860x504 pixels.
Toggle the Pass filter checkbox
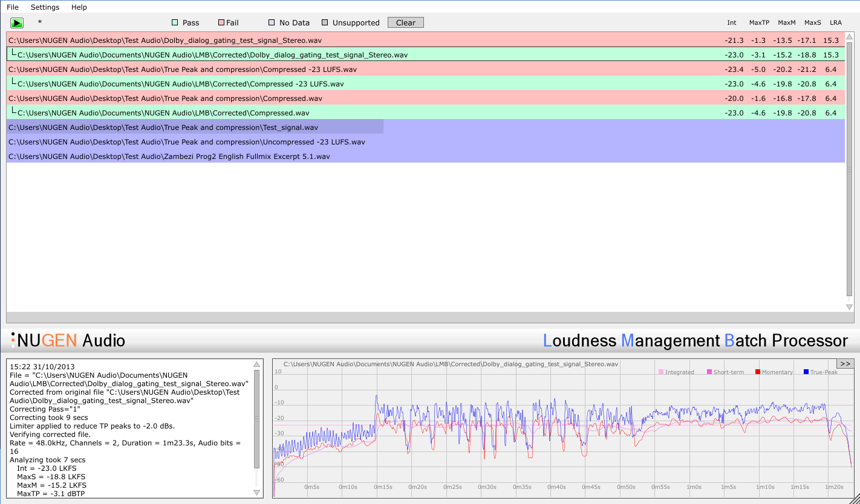[175, 22]
